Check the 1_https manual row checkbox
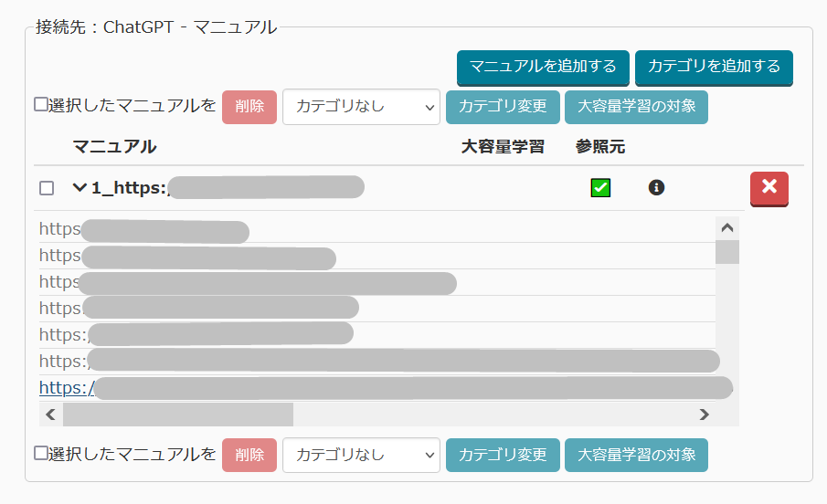The height and width of the screenshot is (504, 827). (47, 188)
